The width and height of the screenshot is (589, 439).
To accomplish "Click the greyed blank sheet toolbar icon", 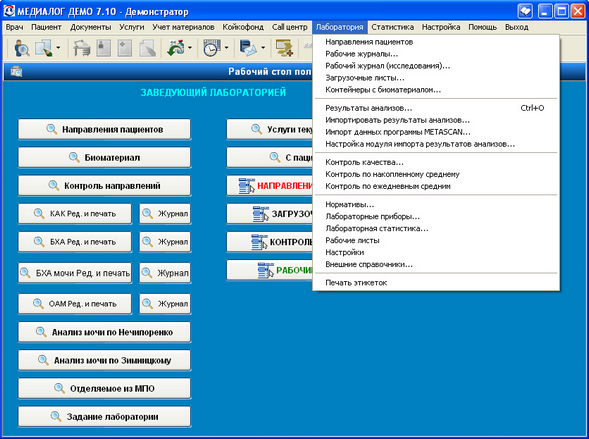I will click(x=147, y=48).
